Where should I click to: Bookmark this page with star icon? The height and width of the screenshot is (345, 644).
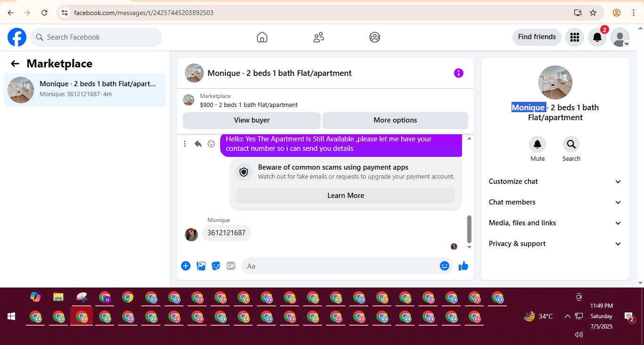(x=593, y=13)
